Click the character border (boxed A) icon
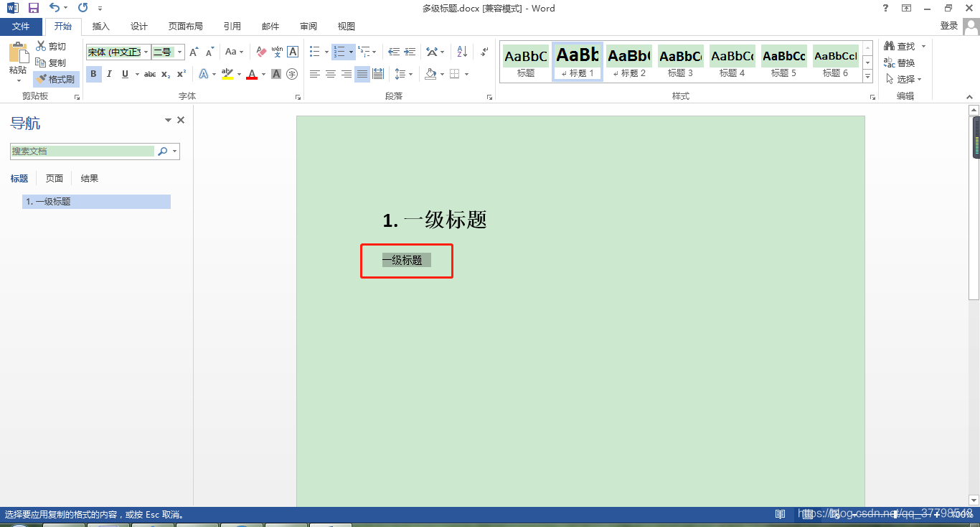Image resolution: width=980 pixels, height=527 pixels. click(x=293, y=52)
